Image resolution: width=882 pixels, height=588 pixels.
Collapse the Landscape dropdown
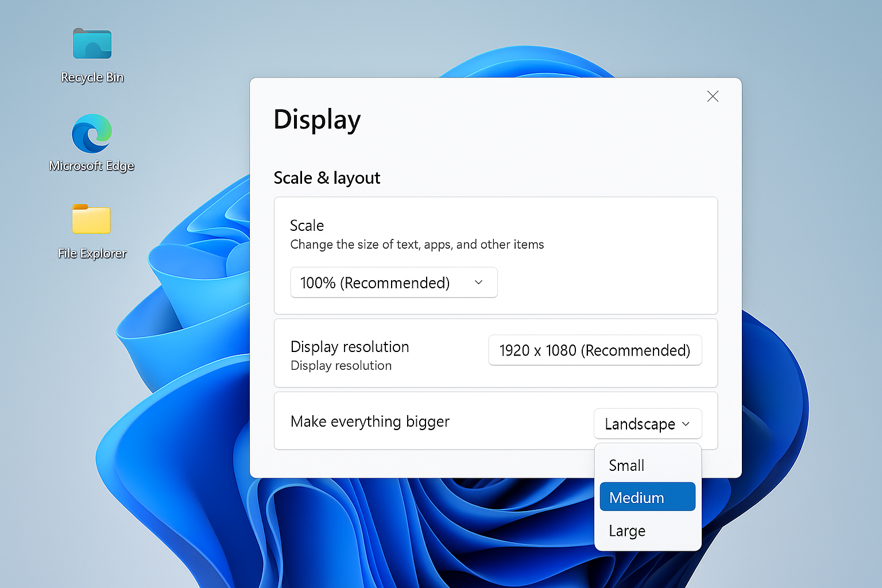coord(648,424)
